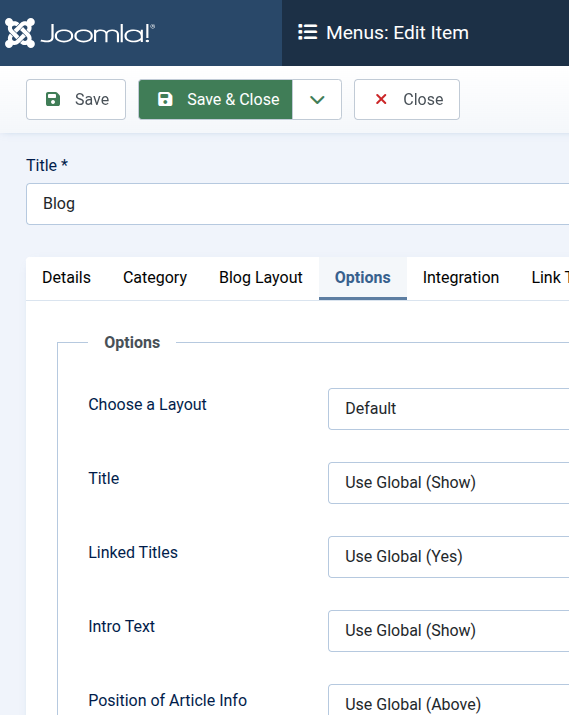Click the Linked Titles label
Screen dimensions: 569x715
click(133, 552)
